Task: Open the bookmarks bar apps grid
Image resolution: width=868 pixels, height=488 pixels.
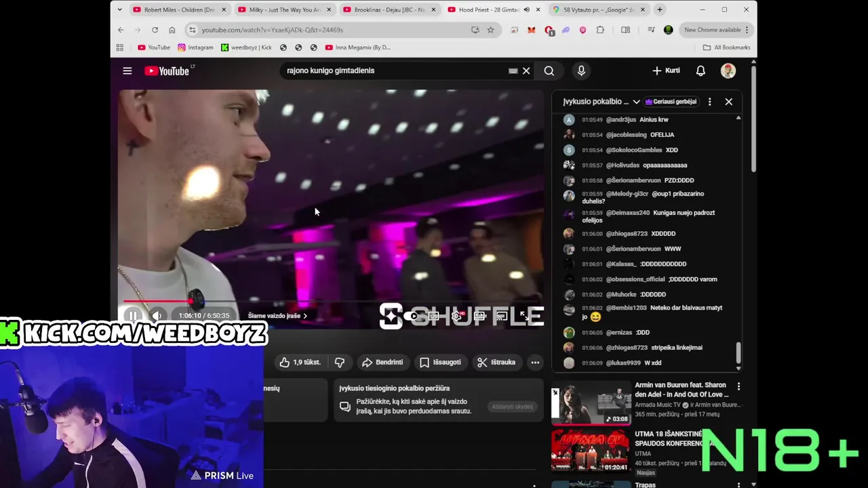Action: click(120, 47)
